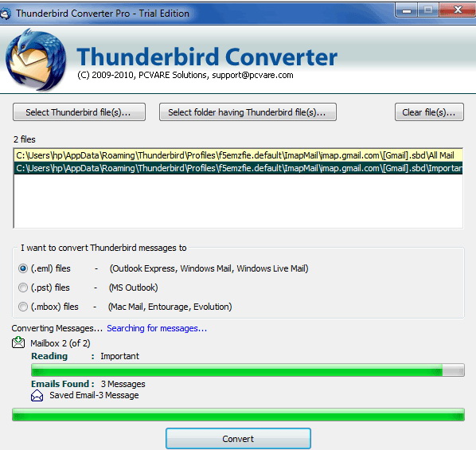Click the 'Thunderbird Converter' header title
Viewport: 476px width, 450px height.
click(x=207, y=57)
